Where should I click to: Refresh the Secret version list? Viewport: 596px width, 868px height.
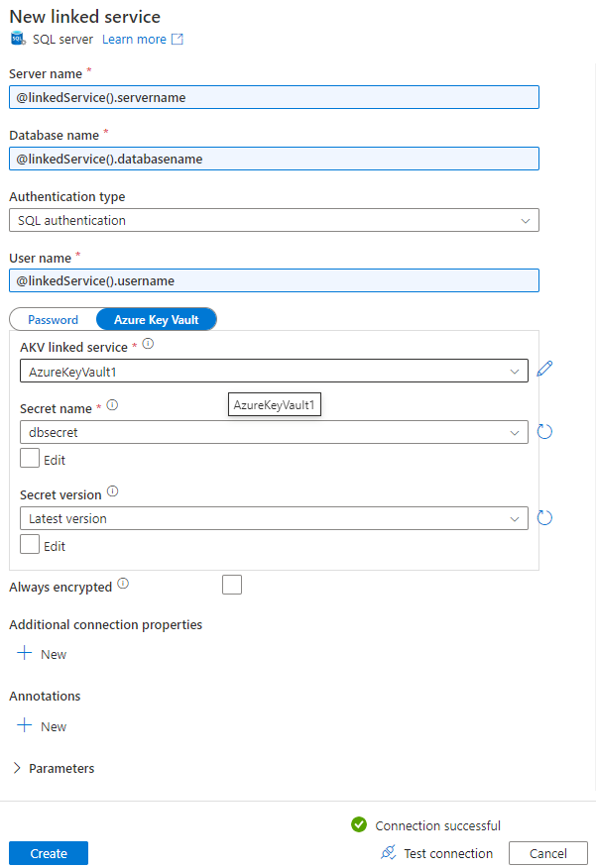[x=543, y=517]
